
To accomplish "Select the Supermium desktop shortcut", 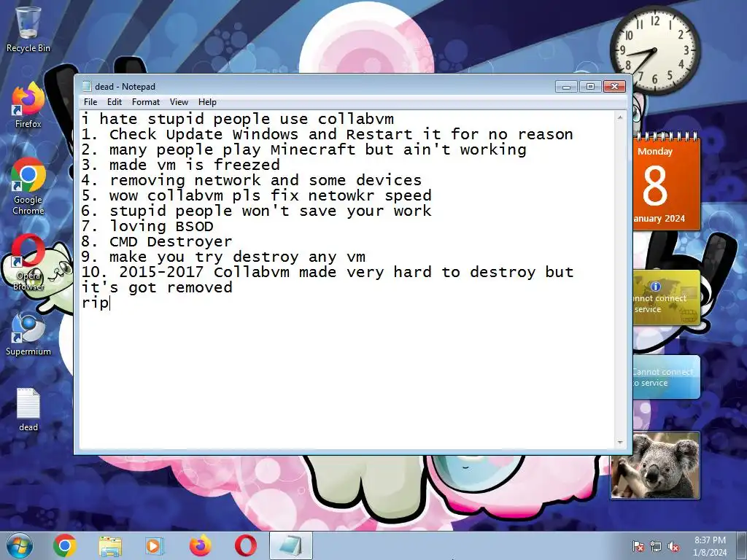I will coord(28,333).
